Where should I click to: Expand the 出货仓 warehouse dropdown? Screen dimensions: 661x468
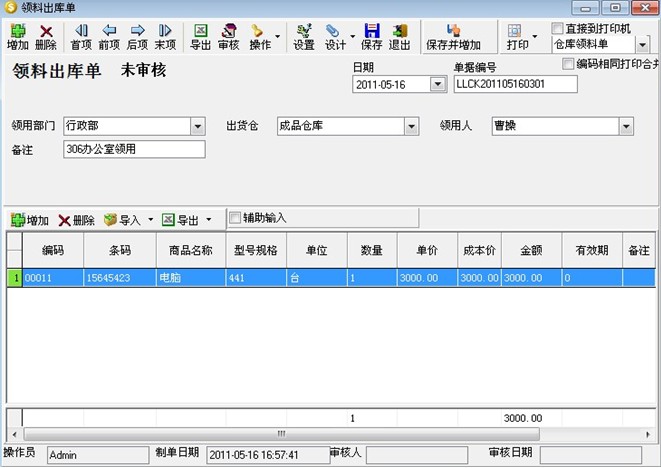pyautogui.click(x=411, y=126)
